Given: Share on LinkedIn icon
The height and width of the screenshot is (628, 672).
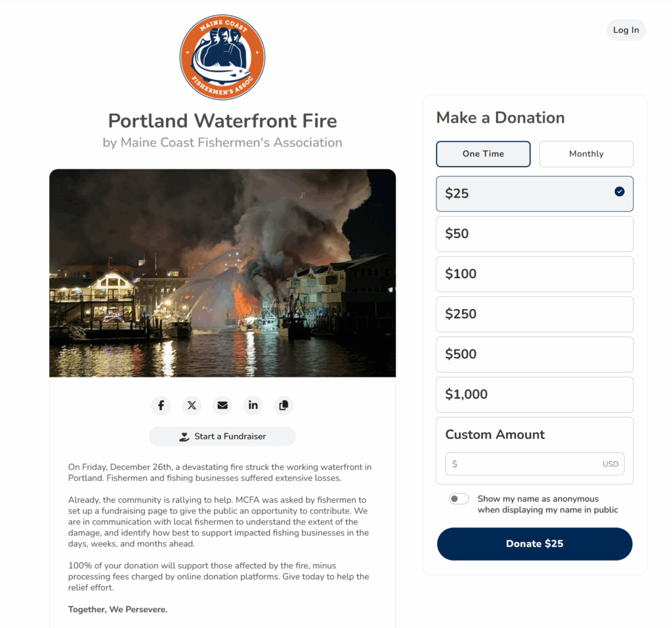Looking at the screenshot, I should (x=253, y=405).
